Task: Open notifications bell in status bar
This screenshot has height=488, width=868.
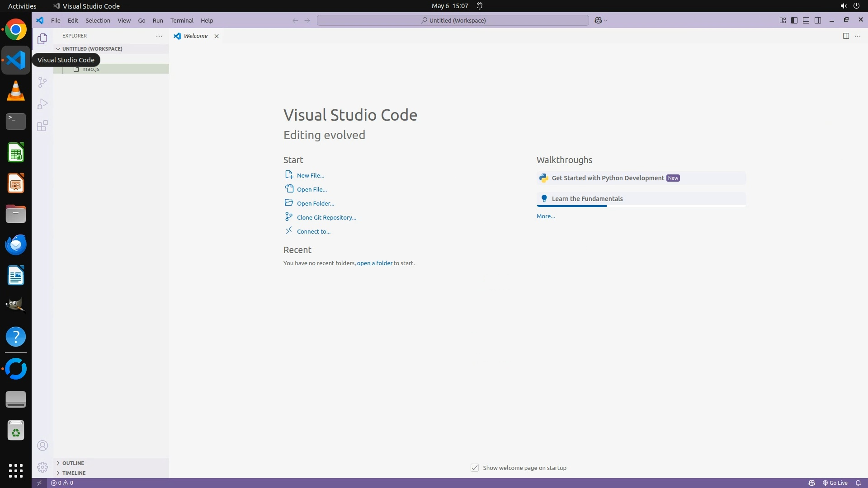Action: [858, 483]
